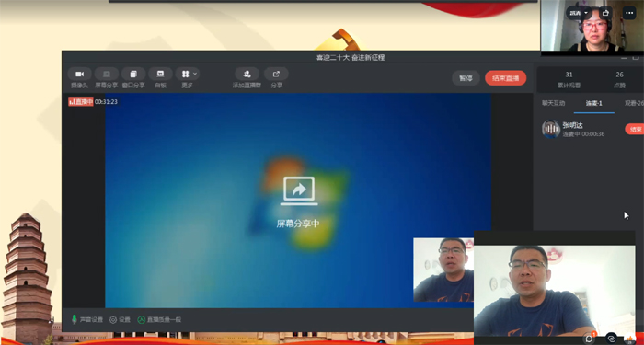Click add live group (添加直播群) icon
The width and height of the screenshot is (644, 345).
[x=247, y=74]
